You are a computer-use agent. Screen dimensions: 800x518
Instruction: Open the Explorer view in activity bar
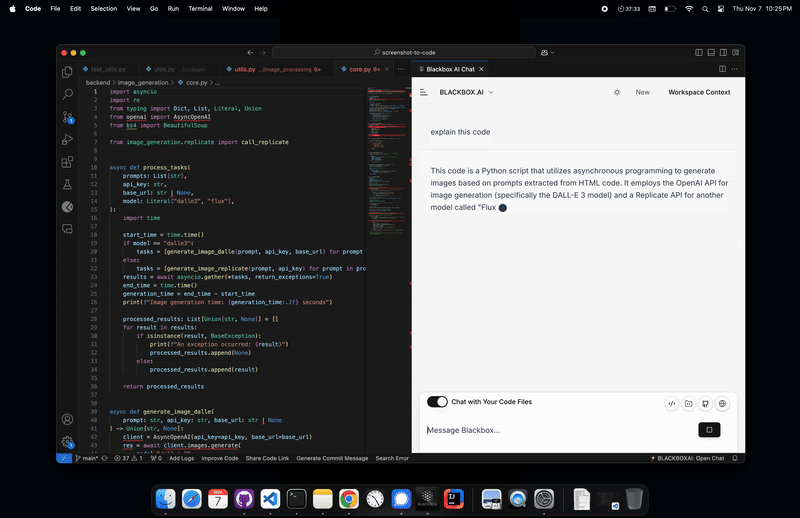67,72
